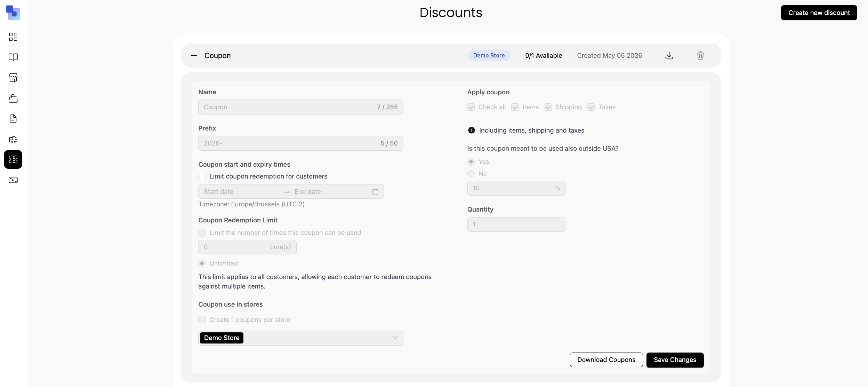868x387 pixels.
Task: Click the Name input field
Action: point(301,107)
